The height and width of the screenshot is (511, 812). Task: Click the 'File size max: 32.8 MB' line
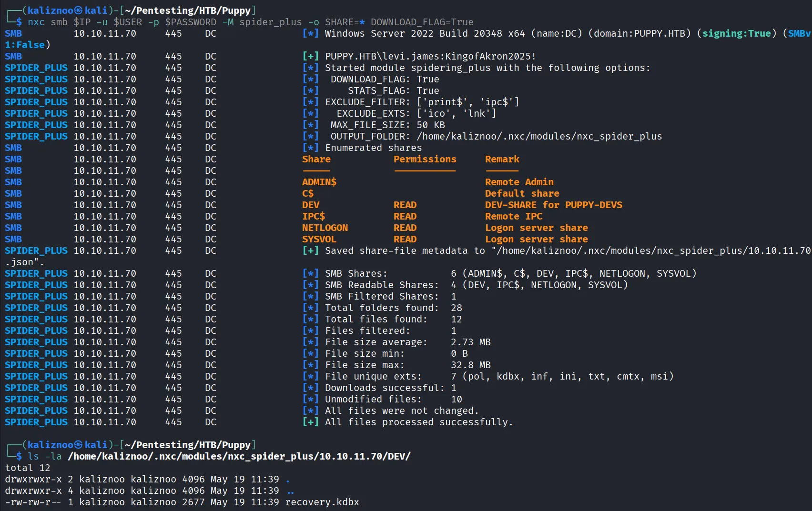[408, 365]
